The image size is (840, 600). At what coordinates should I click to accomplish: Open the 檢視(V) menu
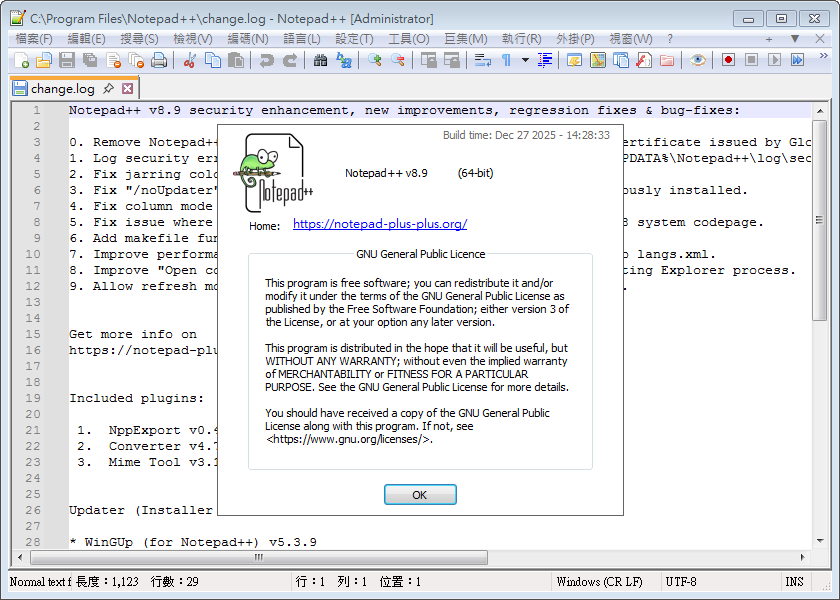(193, 39)
